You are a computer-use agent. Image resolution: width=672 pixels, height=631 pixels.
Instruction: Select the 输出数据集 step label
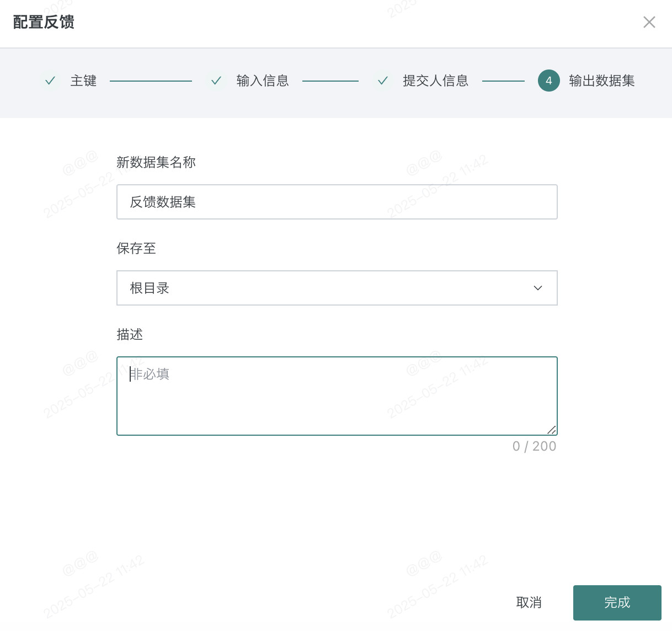[x=602, y=81]
